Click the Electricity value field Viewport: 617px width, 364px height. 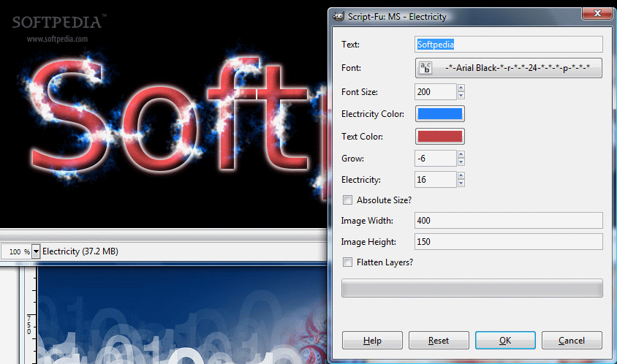tap(435, 180)
